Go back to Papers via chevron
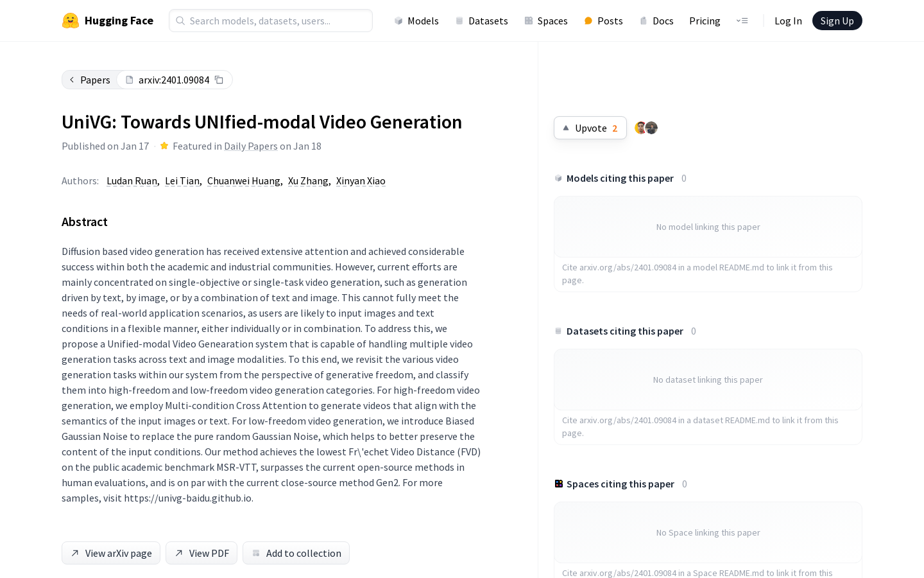The image size is (924, 578). pos(72,80)
